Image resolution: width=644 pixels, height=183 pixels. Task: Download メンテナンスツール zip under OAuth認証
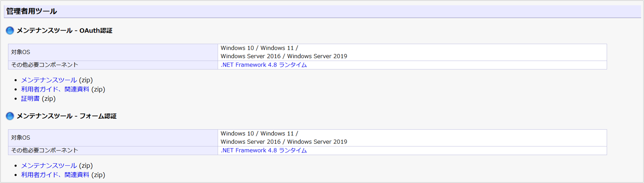49,80
